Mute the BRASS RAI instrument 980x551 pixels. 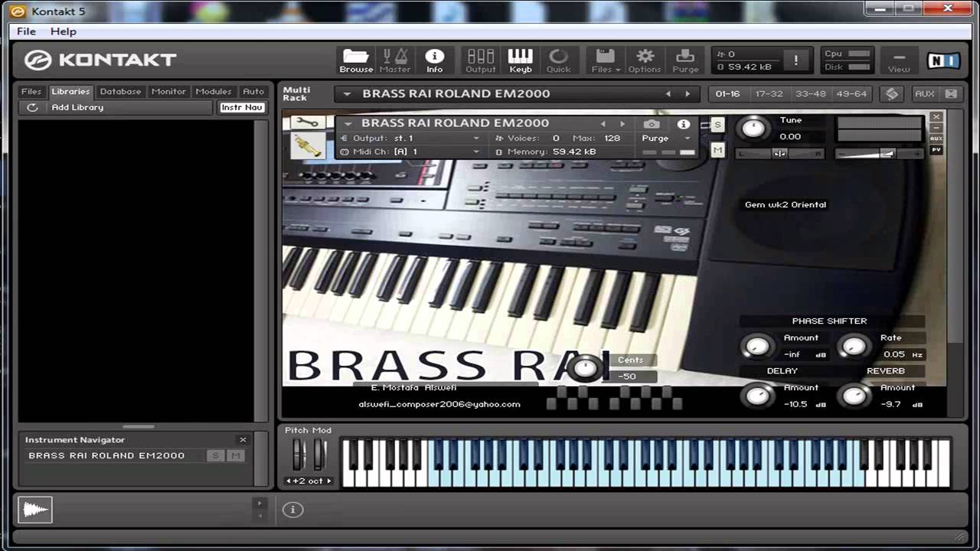click(x=717, y=151)
